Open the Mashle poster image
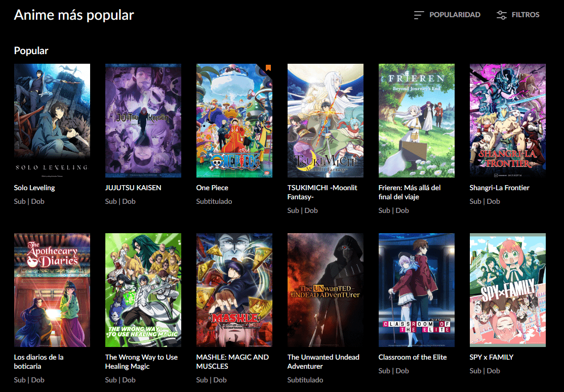 [x=234, y=290]
